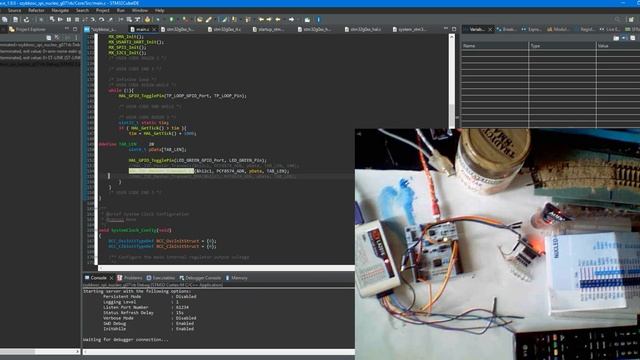Minimize the Project Explorer panel

tap(67, 29)
